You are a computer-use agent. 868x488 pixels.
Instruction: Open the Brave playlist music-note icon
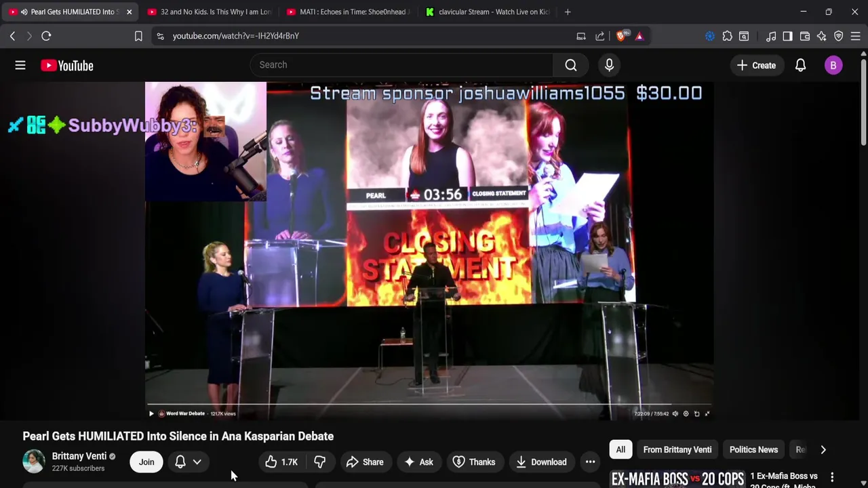771,36
